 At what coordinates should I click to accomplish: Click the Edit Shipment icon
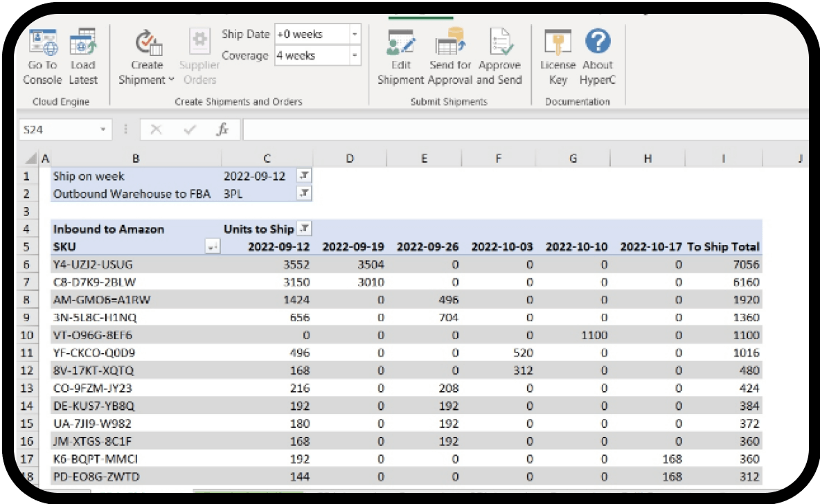(401, 44)
